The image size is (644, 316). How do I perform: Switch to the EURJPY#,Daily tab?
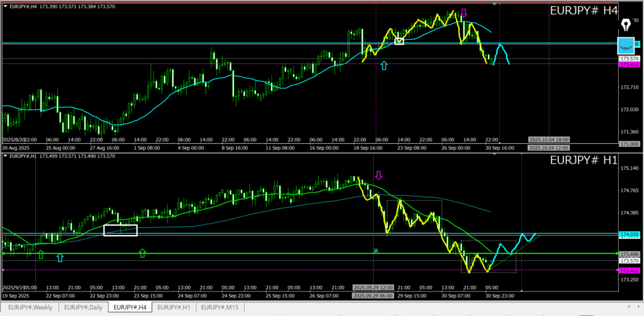point(84,307)
